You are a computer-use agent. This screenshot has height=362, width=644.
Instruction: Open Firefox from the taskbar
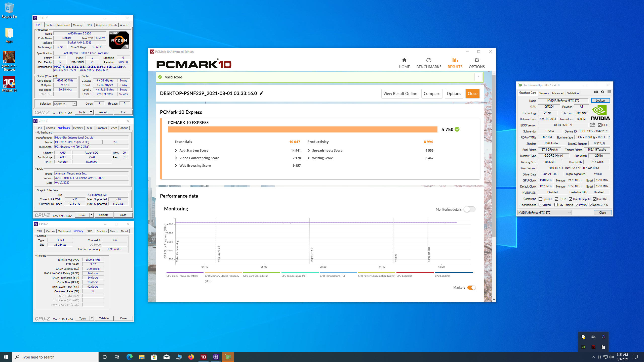(x=191, y=357)
